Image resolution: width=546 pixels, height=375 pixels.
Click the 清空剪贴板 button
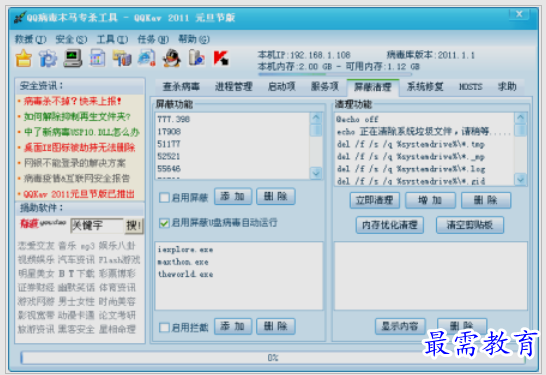pos(470,225)
